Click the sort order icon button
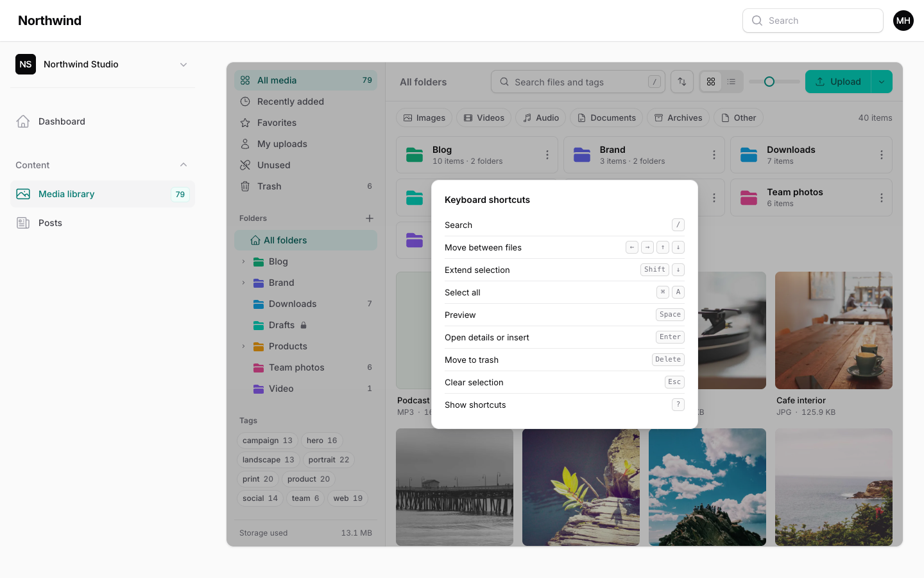Viewport: 924px width, 578px height. tap(682, 82)
